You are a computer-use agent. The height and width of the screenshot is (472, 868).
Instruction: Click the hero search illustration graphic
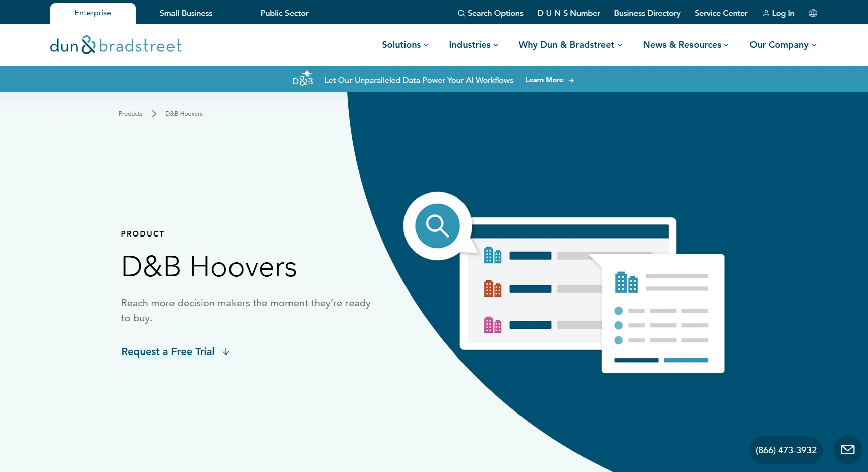point(564,282)
